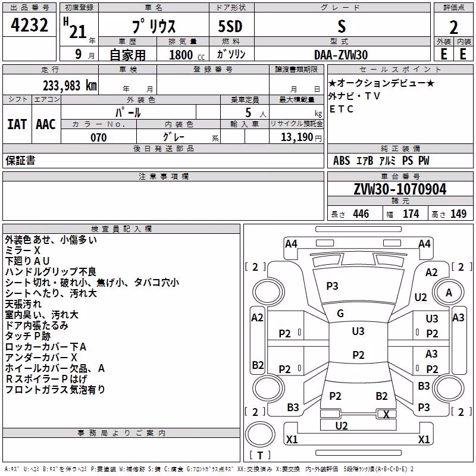The width and height of the screenshot is (476, 476).
Task: Click the ★オークションデビュー★ sales point
Action: pyautogui.click(x=381, y=83)
